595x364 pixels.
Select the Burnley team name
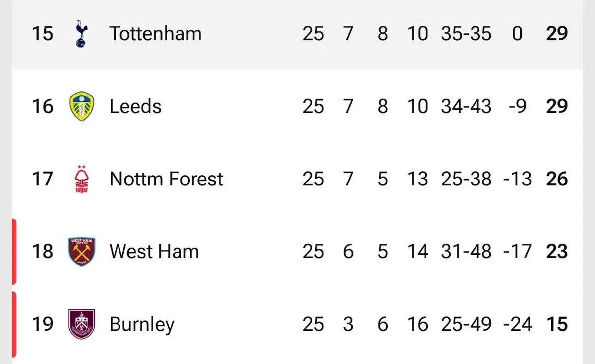(x=142, y=324)
